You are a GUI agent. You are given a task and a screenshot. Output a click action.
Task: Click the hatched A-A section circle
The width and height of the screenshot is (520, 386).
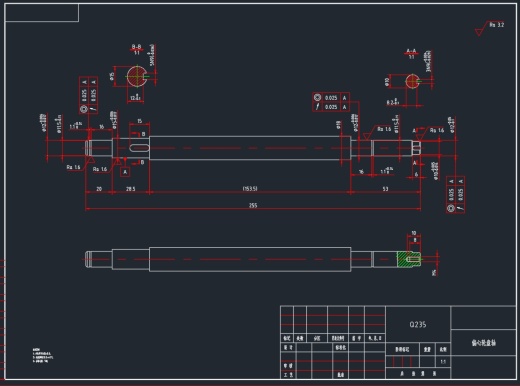tap(412, 81)
